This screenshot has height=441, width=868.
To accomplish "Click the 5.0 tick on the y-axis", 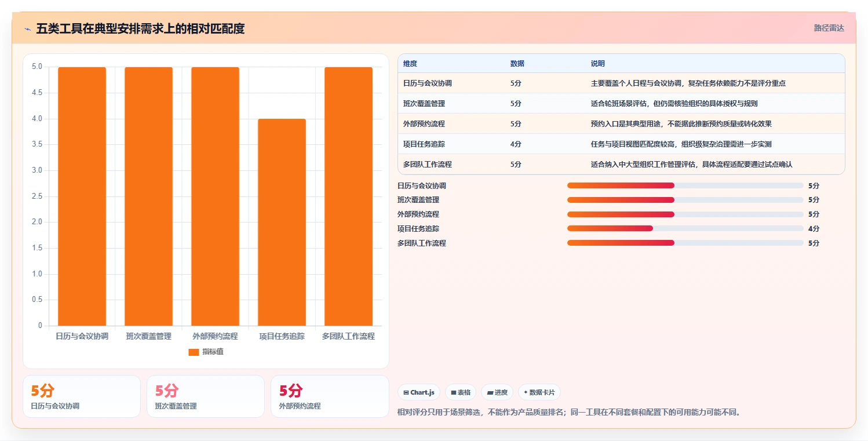I will [37, 67].
